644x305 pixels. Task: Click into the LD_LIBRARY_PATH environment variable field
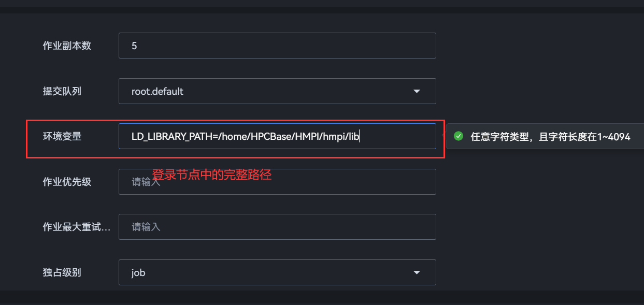point(277,136)
